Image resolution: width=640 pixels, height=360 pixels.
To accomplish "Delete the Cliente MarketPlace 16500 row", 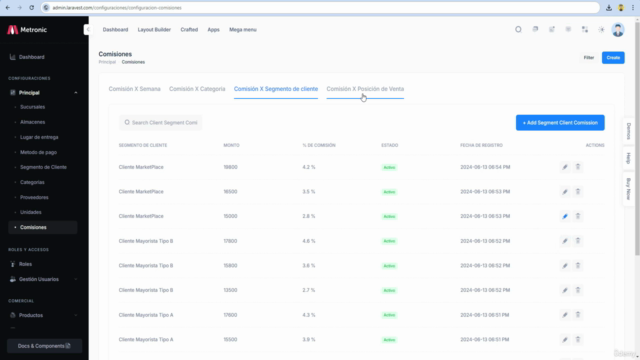I will [578, 191].
